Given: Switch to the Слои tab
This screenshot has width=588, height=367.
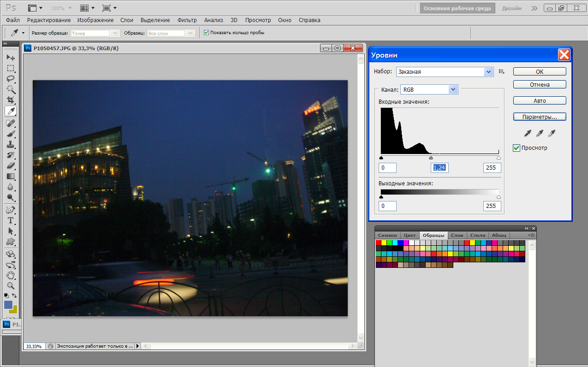Looking at the screenshot, I should tap(457, 235).
